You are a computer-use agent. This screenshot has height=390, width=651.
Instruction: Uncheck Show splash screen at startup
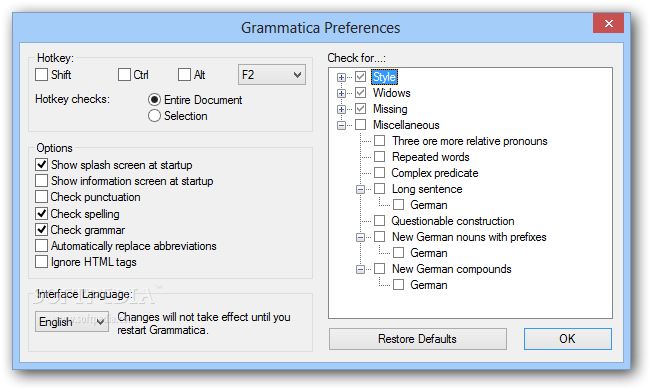point(41,164)
